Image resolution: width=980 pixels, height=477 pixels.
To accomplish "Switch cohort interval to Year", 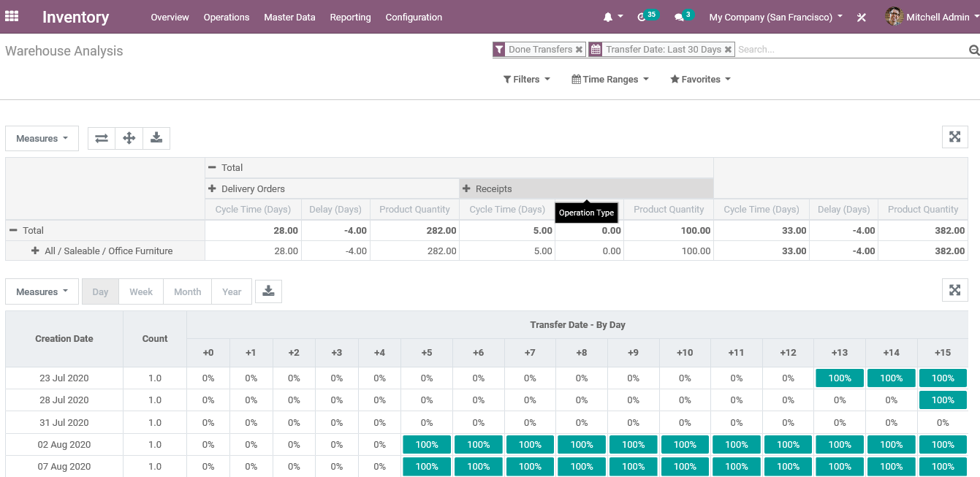I will [232, 291].
